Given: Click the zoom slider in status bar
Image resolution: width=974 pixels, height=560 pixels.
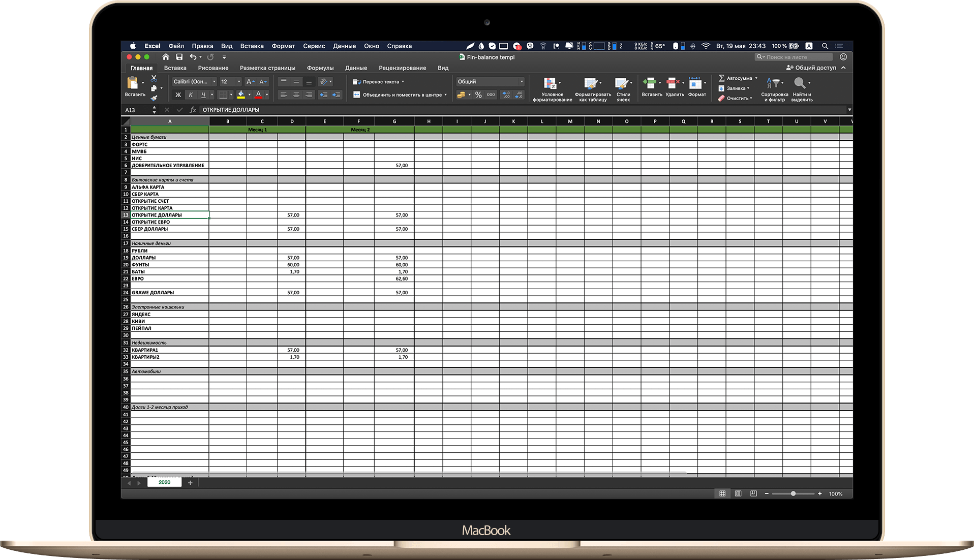Looking at the screenshot, I should point(793,493).
